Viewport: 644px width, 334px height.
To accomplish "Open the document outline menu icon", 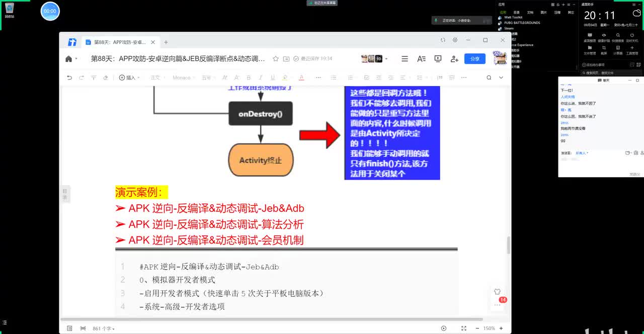I will tap(405, 59).
